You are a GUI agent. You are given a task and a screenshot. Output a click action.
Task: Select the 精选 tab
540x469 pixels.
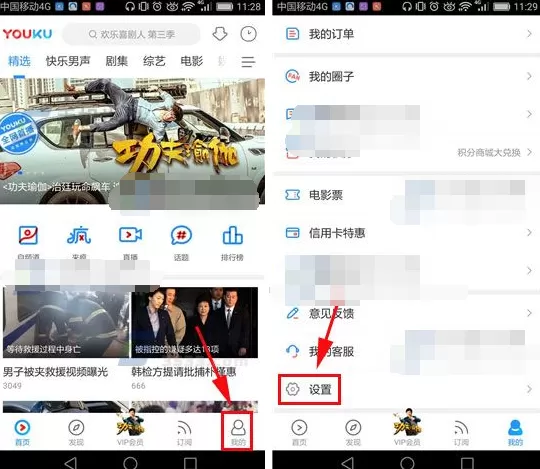19,61
